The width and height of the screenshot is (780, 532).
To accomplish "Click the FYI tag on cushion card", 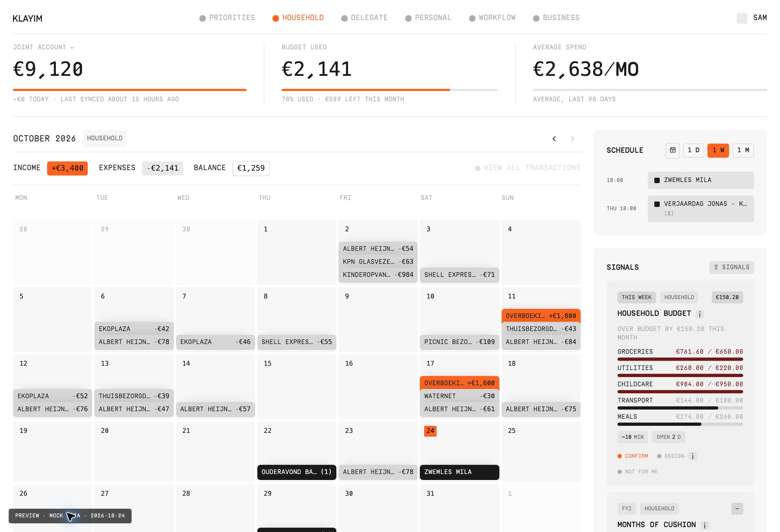I will pos(627,508).
